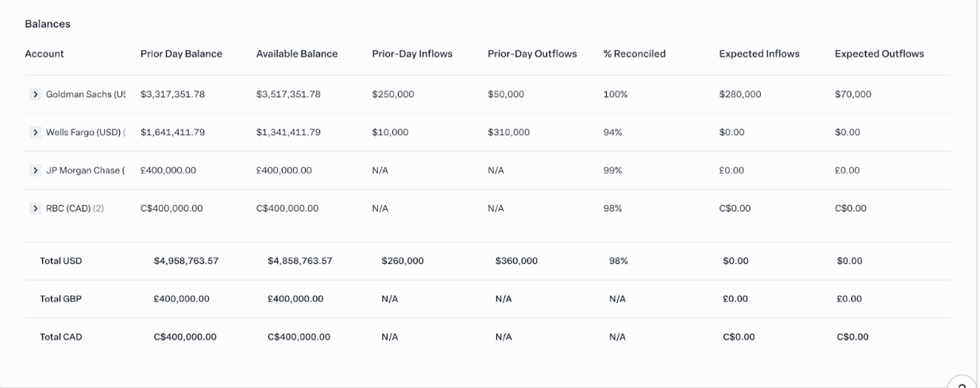The width and height of the screenshot is (980, 388).
Task: Click the Expected Inflows column header
Action: [x=758, y=54]
